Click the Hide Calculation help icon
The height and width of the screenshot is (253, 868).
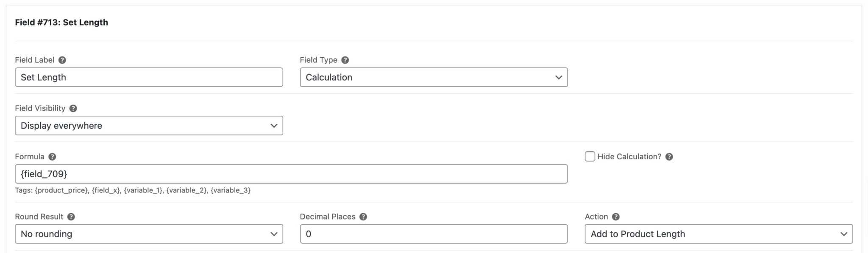pos(669,156)
